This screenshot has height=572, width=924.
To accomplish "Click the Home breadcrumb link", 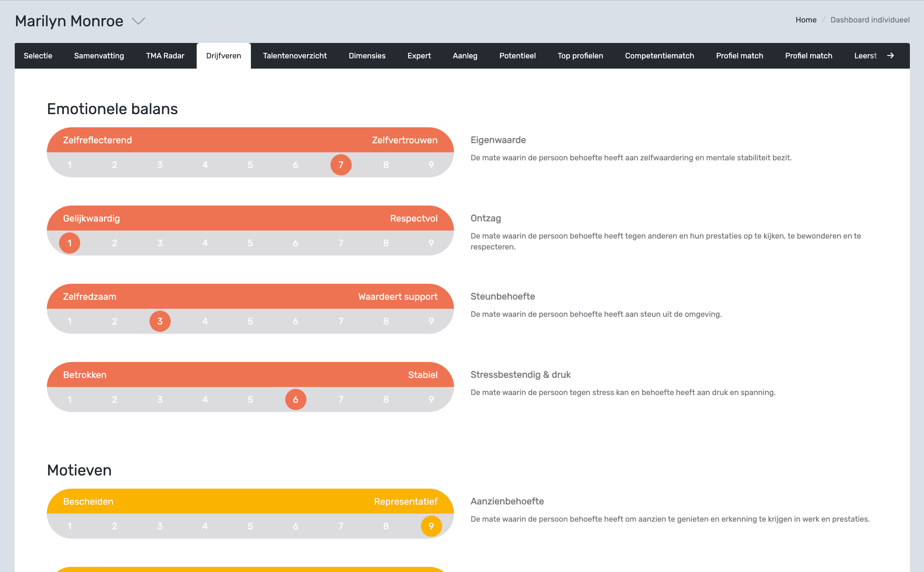I will [806, 20].
